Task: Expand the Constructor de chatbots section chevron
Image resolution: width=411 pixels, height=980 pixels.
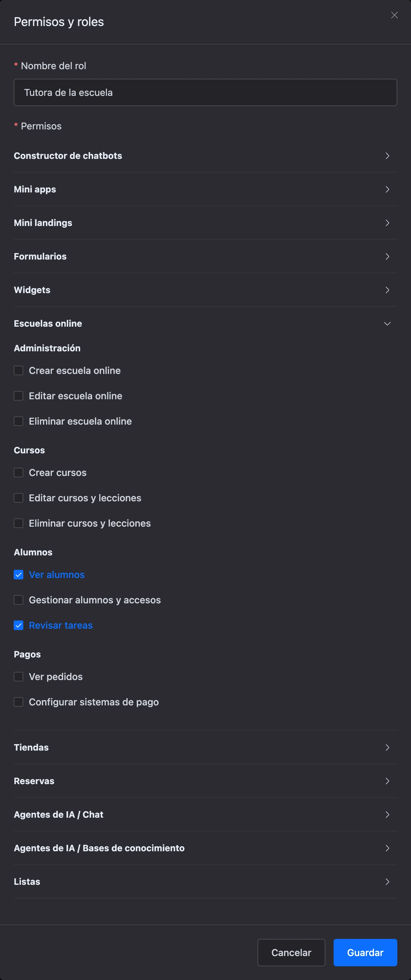Action: (387, 155)
